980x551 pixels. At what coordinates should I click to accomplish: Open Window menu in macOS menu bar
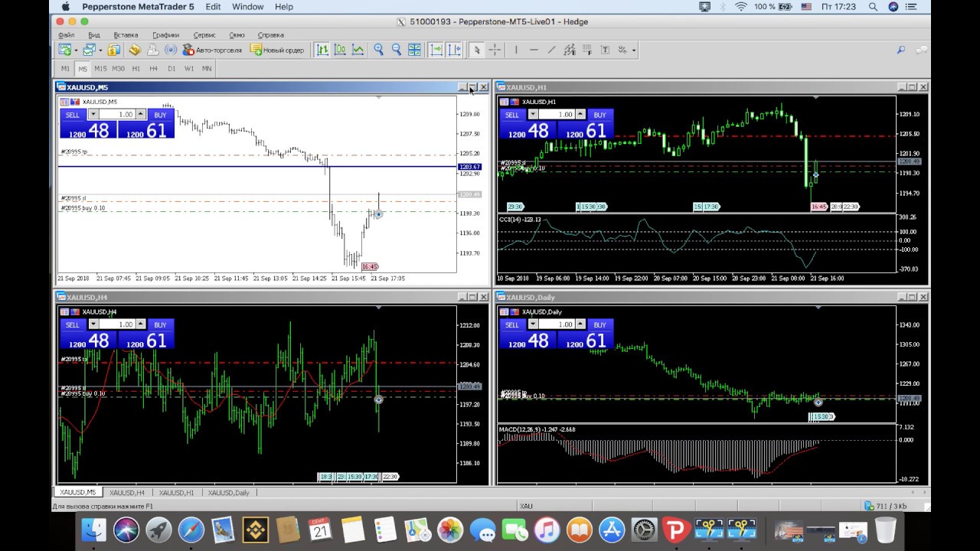(x=247, y=7)
